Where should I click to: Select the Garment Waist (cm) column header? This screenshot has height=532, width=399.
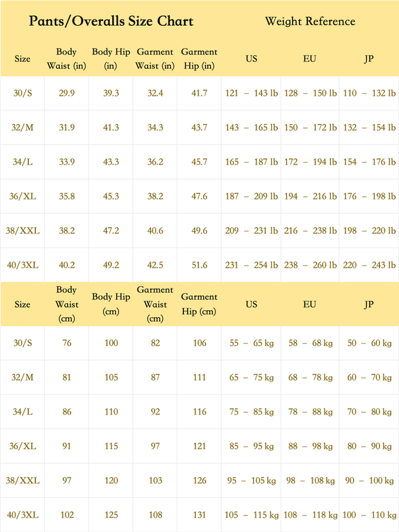click(x=155, y=304)
